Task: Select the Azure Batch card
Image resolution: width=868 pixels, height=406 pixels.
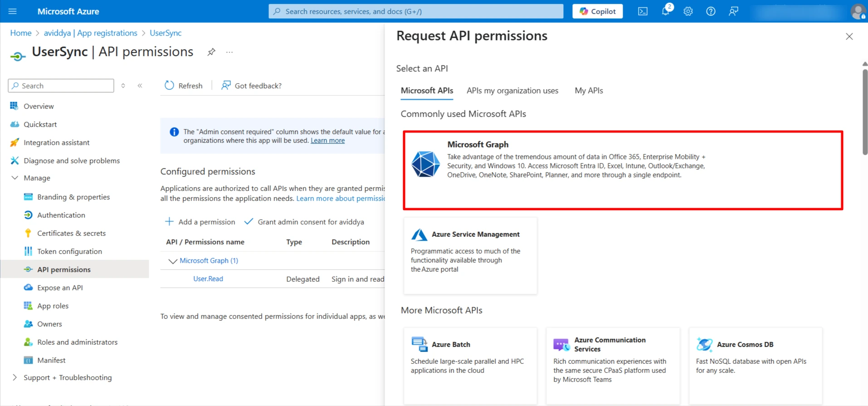Action: [470, 366]
